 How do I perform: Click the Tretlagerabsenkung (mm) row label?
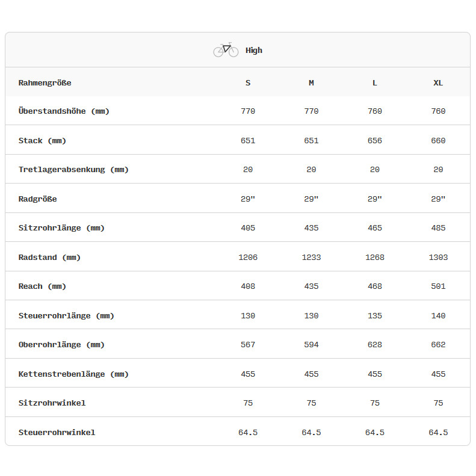coord(73,170)
